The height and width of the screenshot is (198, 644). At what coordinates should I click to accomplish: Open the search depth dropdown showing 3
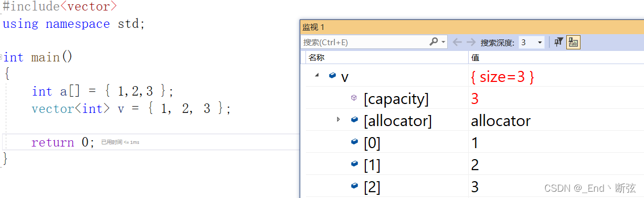pos(531,43)
